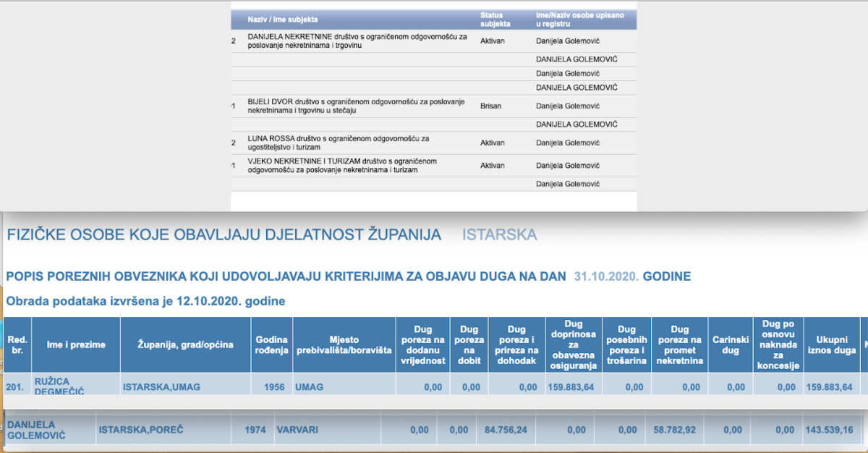Click the 'Godina rođenja' column header

[272, 344]
